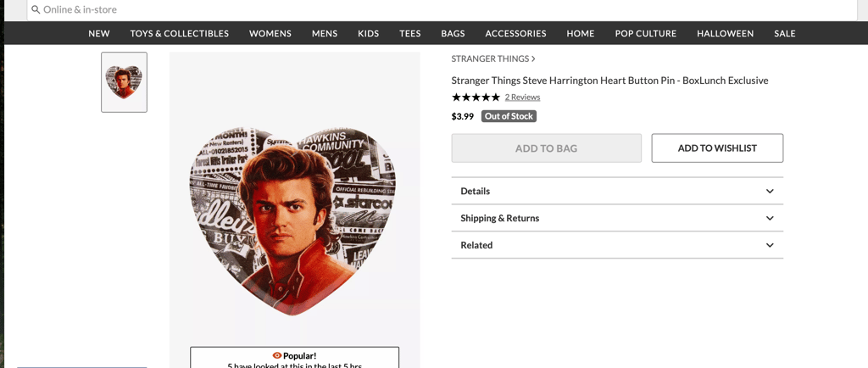
Task: Follow the Stranger Things breadcrumb link
Action: (490, 59)
